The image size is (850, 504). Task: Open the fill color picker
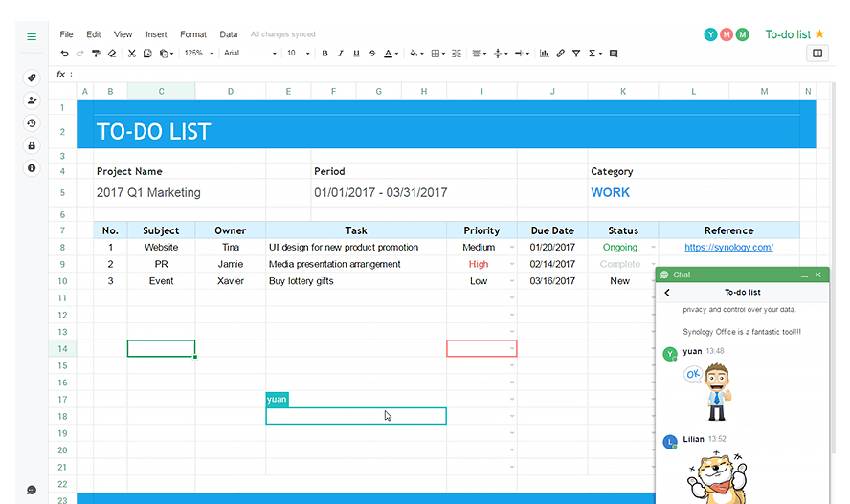click(x=416, y=53)
